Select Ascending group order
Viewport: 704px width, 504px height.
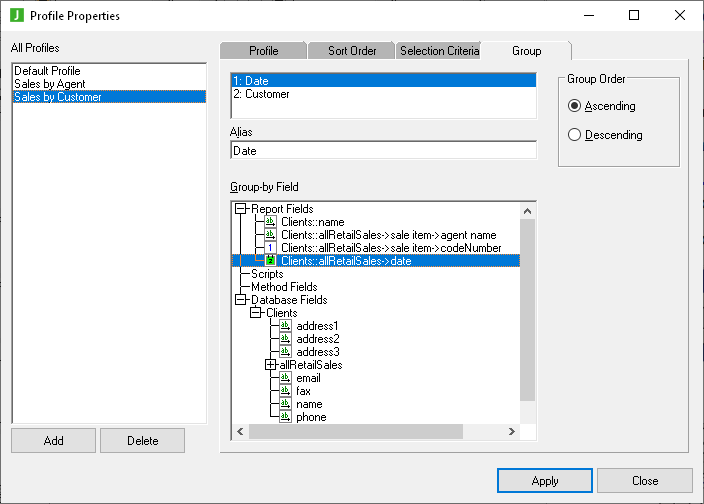(x=574, y=106)
